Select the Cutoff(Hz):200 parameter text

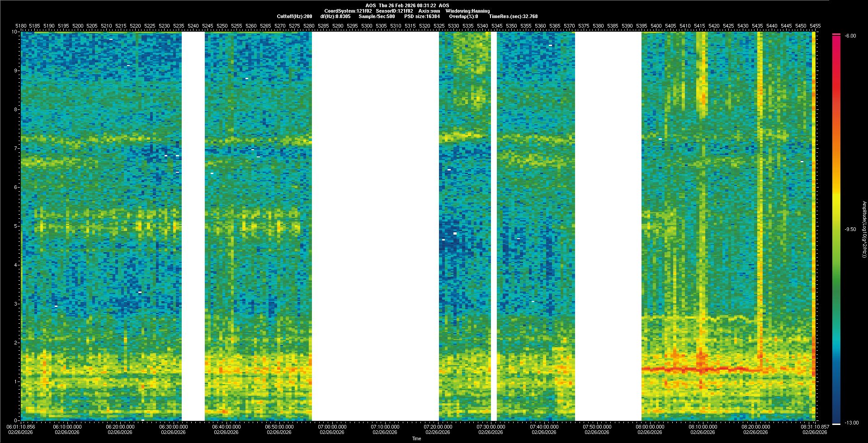[294, 16]
